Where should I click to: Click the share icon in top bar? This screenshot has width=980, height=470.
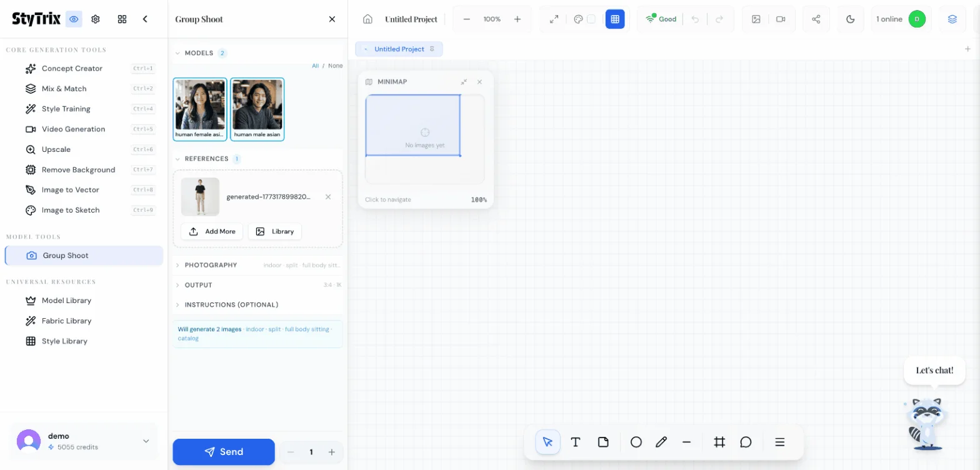pyautogui.click(x=816, y=19)
